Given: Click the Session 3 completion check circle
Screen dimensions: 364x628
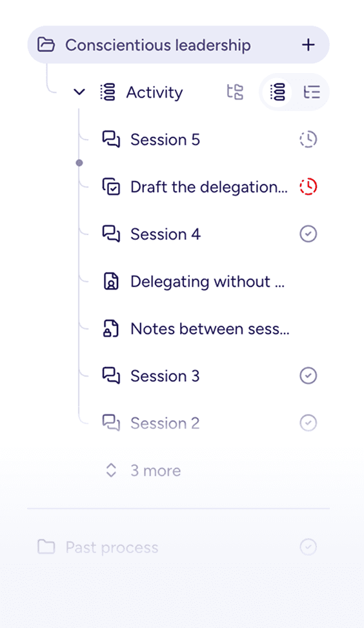Looking at the screenshot, I should [308, 375].
